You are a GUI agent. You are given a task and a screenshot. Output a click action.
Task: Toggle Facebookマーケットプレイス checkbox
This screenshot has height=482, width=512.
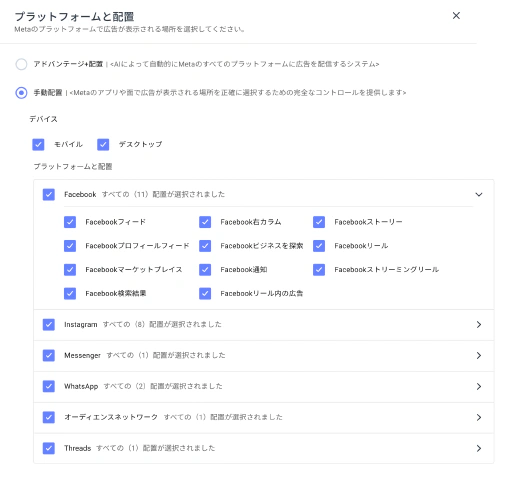click(x=70, y=270)
